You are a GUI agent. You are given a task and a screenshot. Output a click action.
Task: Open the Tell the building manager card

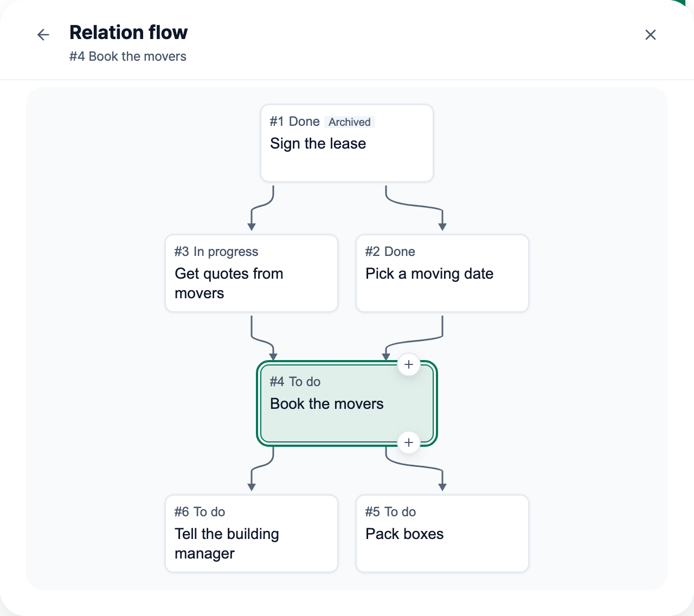252,534
